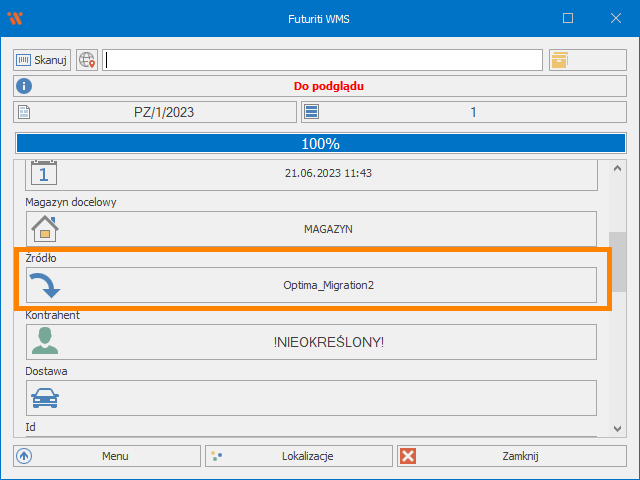Select the Optima_Migration2 source field
Screen dimensions: 640x480
328,285
